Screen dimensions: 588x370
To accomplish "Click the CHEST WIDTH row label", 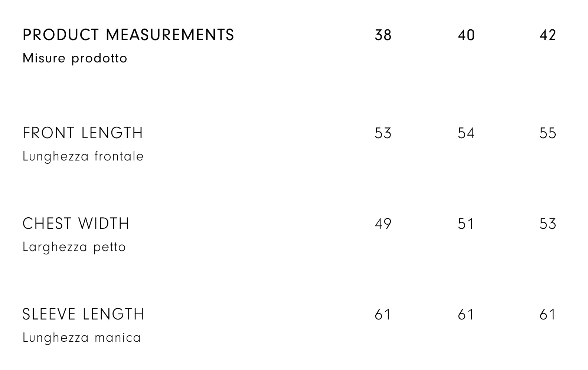I will coord(76,224).
